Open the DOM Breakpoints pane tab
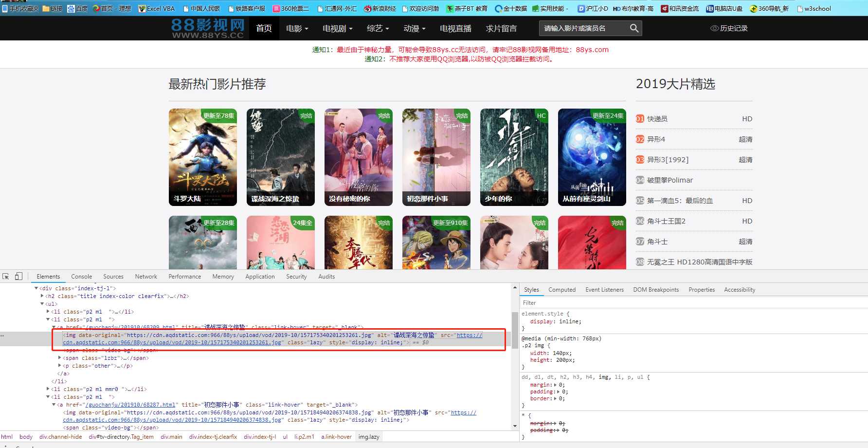Screen dimensions: 868x448 [656, 289]
